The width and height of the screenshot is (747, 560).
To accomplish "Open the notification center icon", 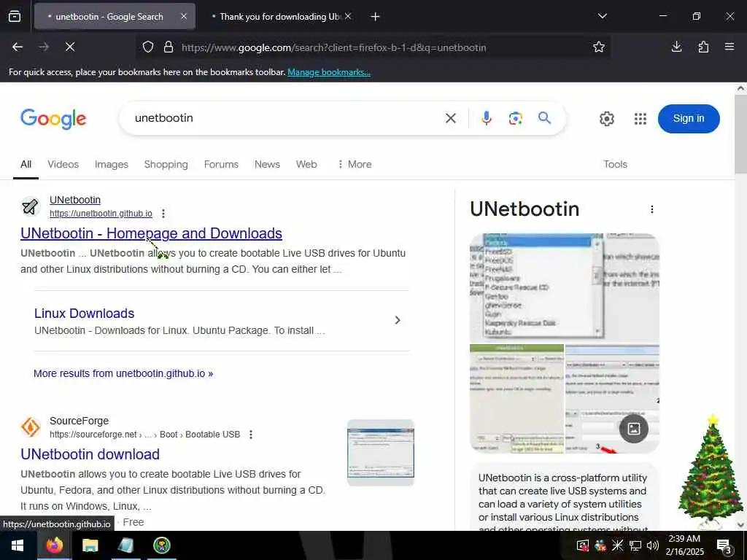I will tap(724, 545).
